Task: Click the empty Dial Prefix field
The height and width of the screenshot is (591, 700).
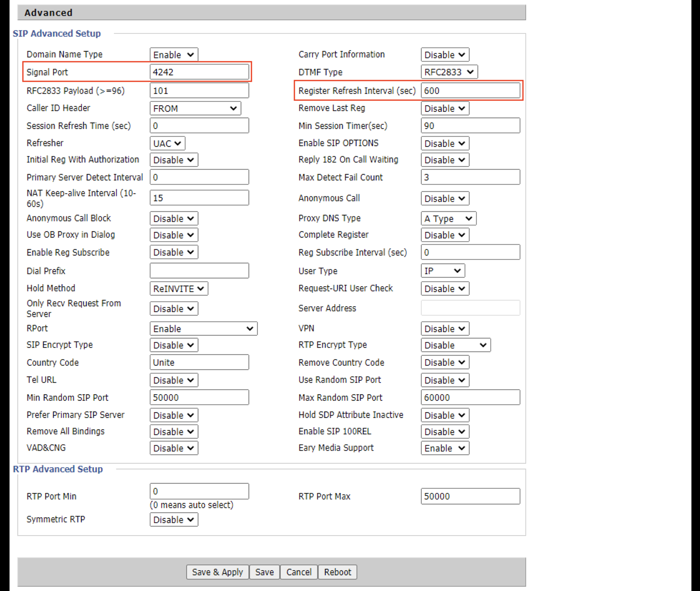Action: (x=200, y=271)
